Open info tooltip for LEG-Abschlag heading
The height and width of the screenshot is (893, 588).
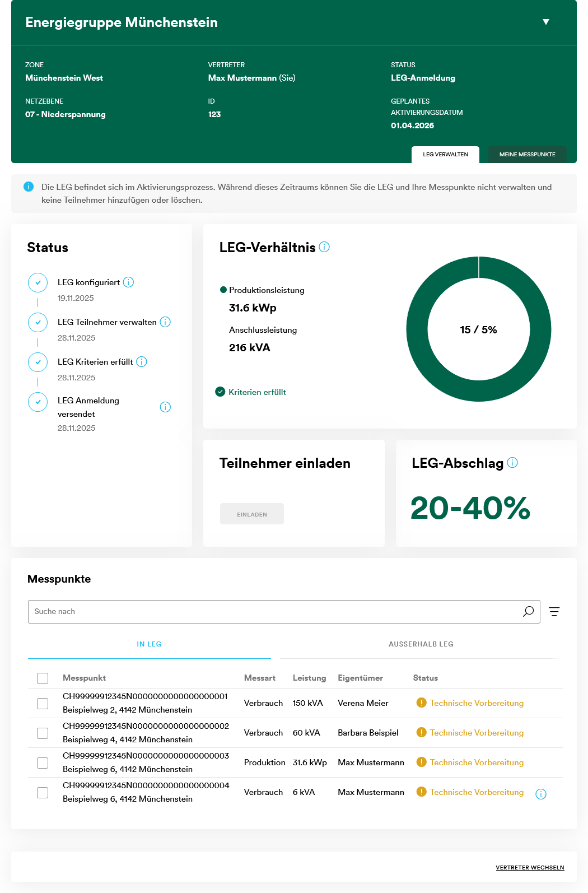pyautogui.click(x=512, y=463)
